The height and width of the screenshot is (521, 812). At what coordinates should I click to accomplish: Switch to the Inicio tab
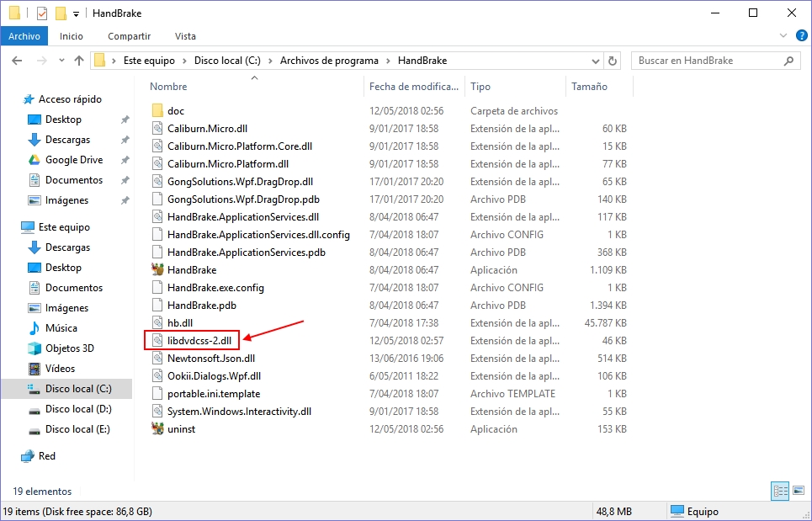tap(71, 36)
